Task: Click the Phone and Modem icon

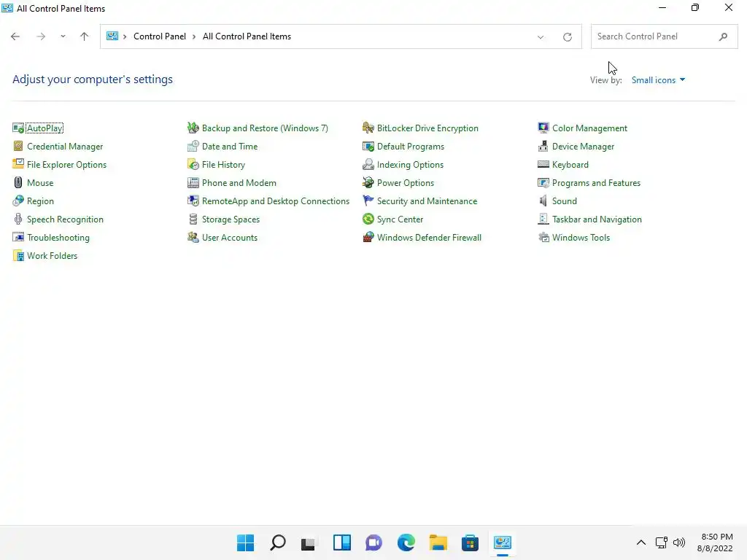Action: pyautogui.click(x=193, y=183)
